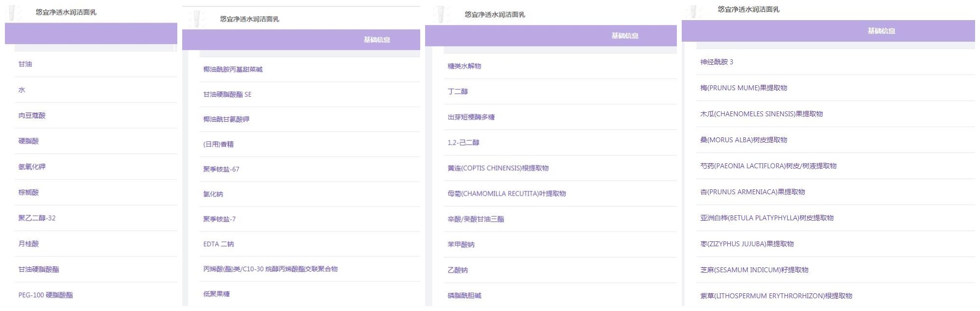Open the 聚乙二醇-32 ingredient details
The image size is (980, 311).
[x=37, y=218]
